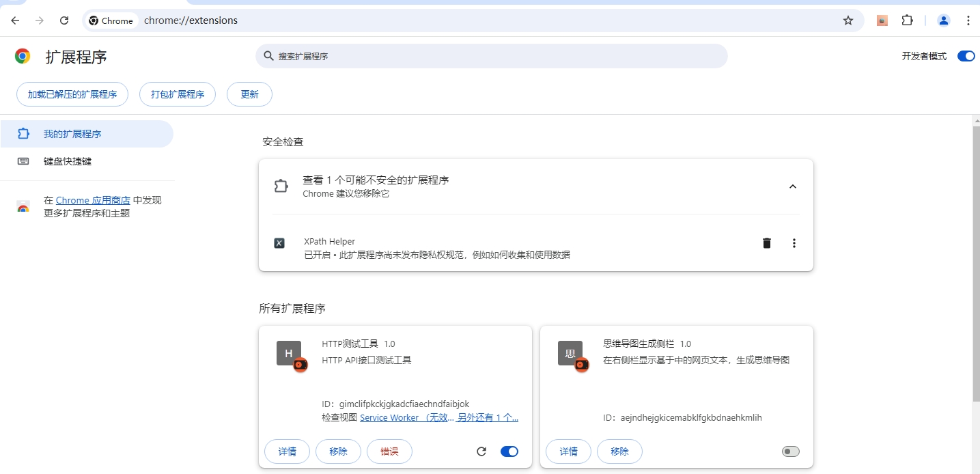Click the Chrome site-info chip in address bar

coord(111,20)
